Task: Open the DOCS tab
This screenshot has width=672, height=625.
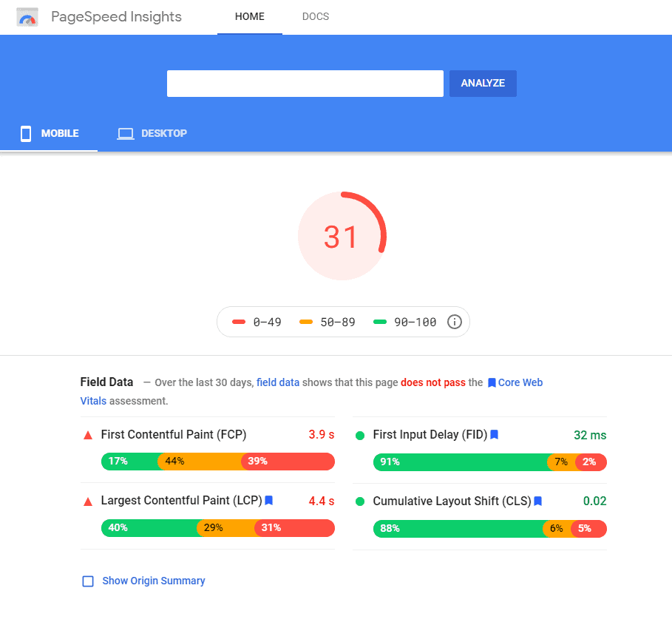Action: (x=316, y=17)
